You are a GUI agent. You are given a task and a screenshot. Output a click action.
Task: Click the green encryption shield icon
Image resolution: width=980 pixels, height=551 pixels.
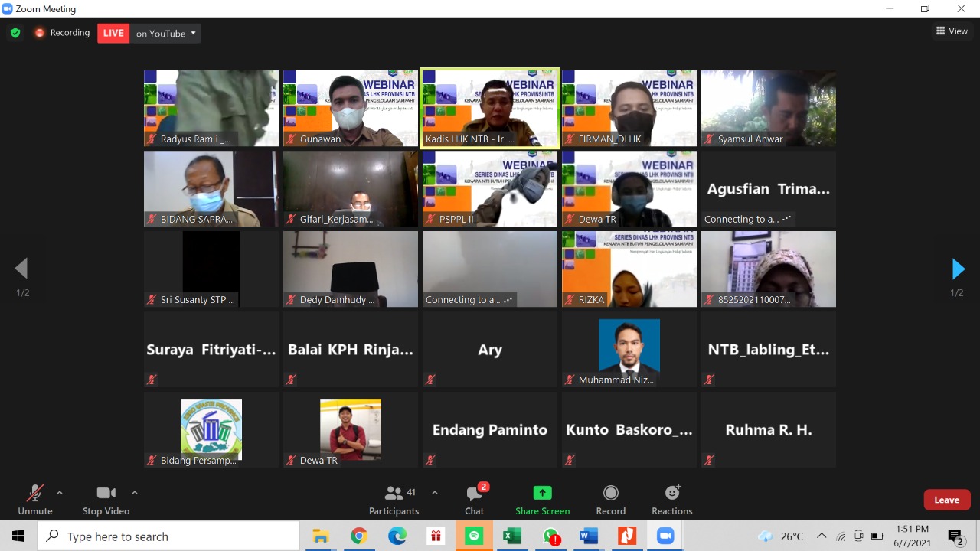pyautogui.click(x=15, y=33)
